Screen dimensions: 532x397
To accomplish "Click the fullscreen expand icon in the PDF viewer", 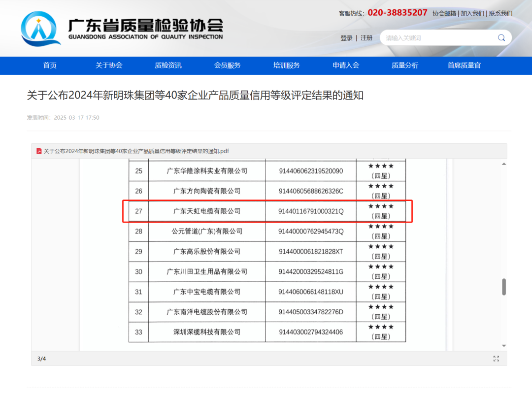I will (x=496, y=359).
